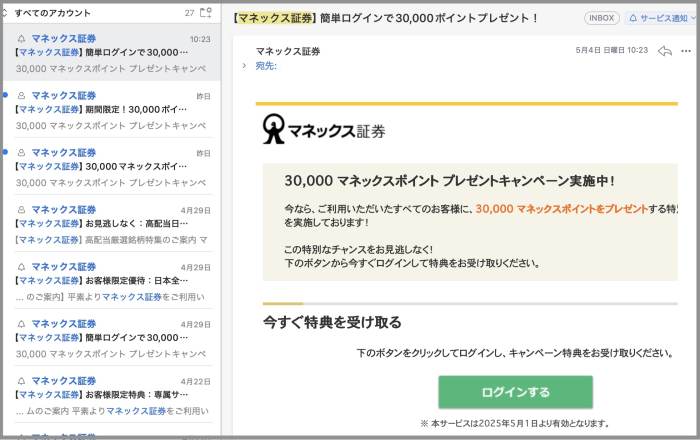This screenshot has height=440, width=700.
Task: Click the orange text 30,000 マネックスポイントをプレゼント
Action: pyautogui.click(x=562, y=208)
